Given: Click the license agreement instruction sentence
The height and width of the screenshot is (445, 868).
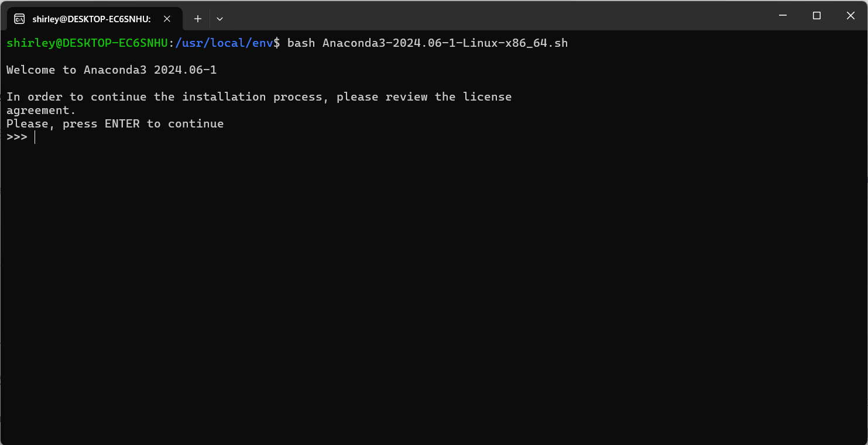Looking at the screenshot, I should (258, 96).
